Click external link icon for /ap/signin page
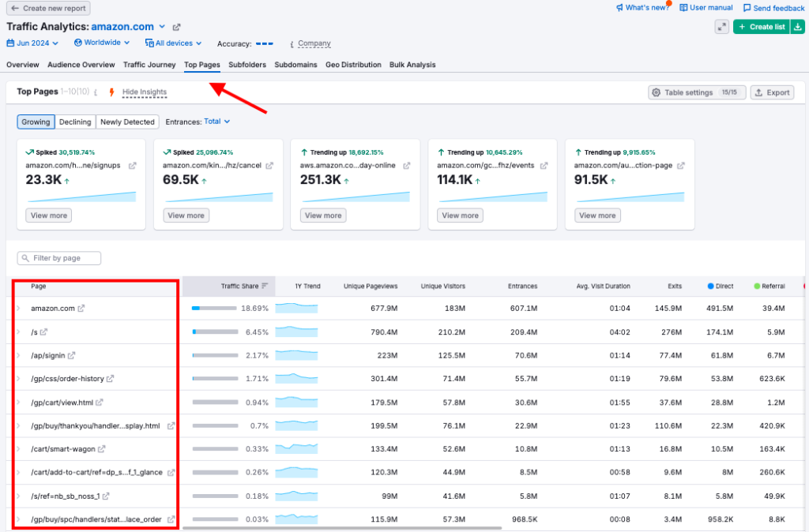 (x=72, y=355)
